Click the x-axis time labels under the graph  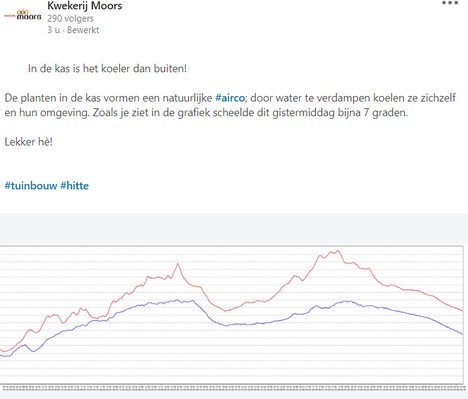click(x=233, y=388)
